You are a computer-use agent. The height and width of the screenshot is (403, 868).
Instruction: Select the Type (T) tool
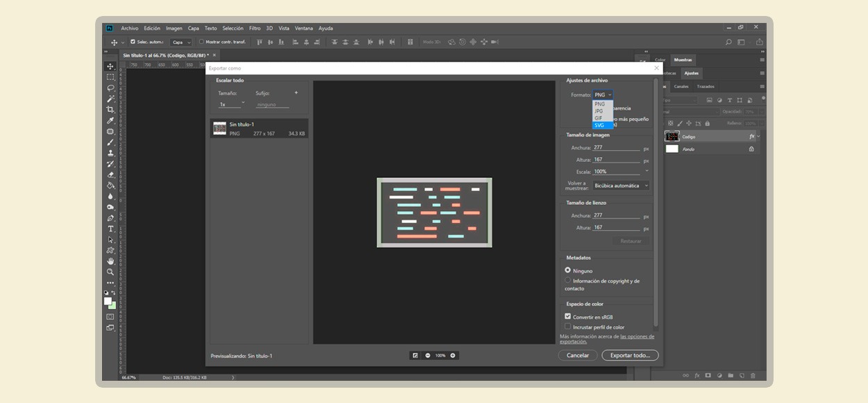110,229
